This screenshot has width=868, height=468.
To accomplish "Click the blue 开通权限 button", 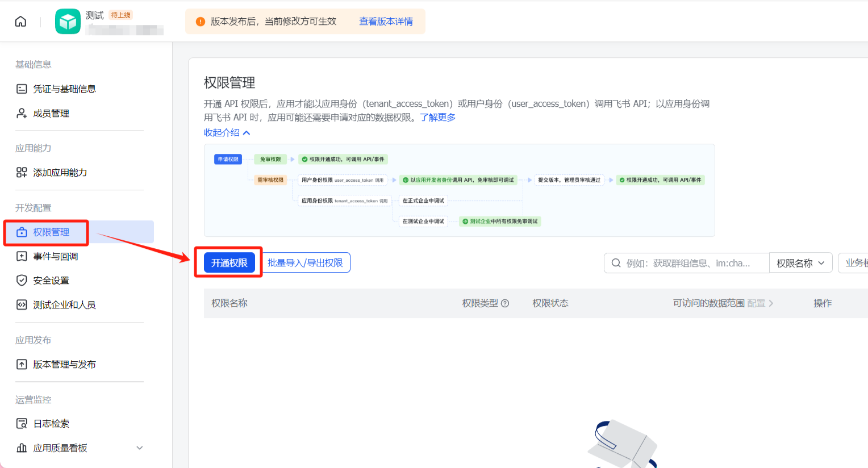I will [x=229, y=263].
